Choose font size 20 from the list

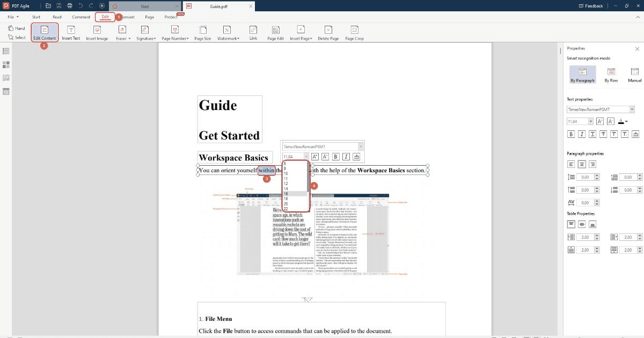(x=295, y=204)
